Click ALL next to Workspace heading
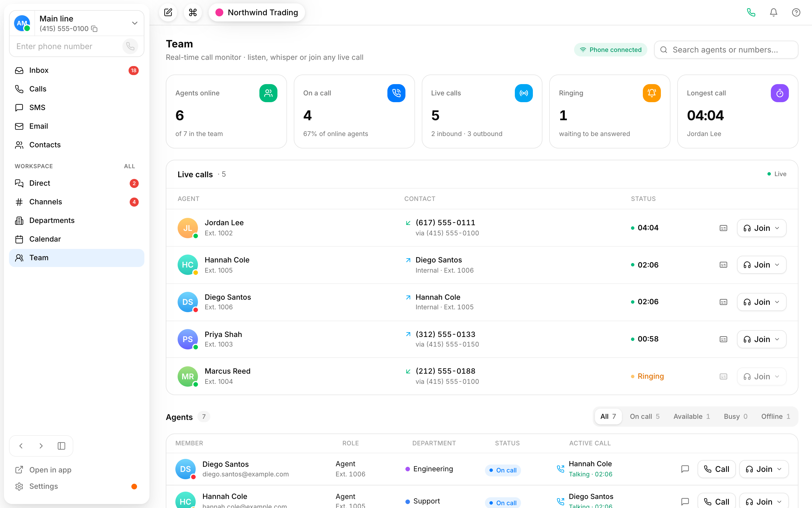 129,166
